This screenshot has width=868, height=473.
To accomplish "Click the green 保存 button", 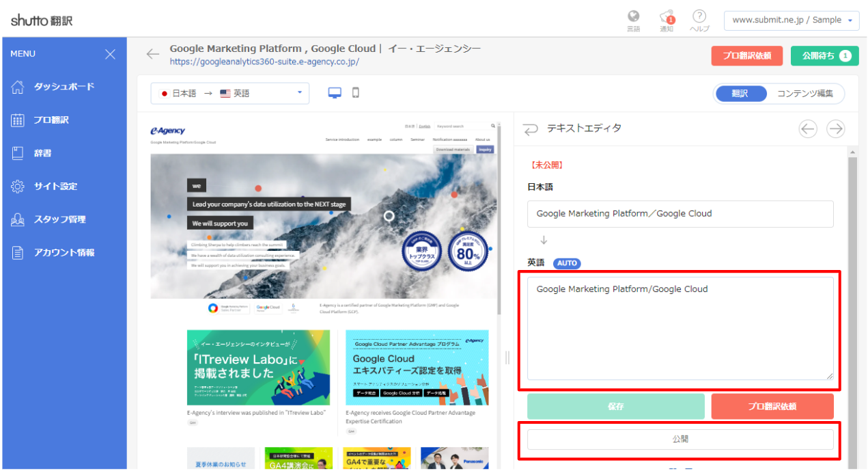I will click(x=615, y=406).
